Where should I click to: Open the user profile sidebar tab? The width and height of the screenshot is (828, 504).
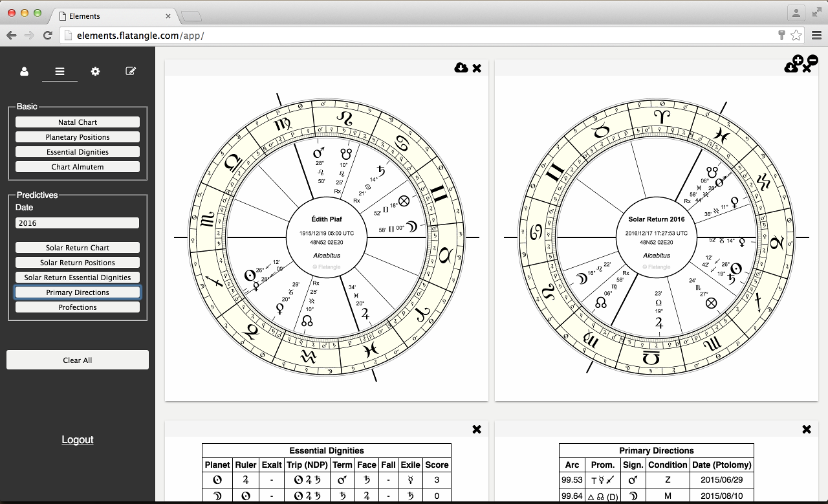pyautogui.click(x=25, y=71)
